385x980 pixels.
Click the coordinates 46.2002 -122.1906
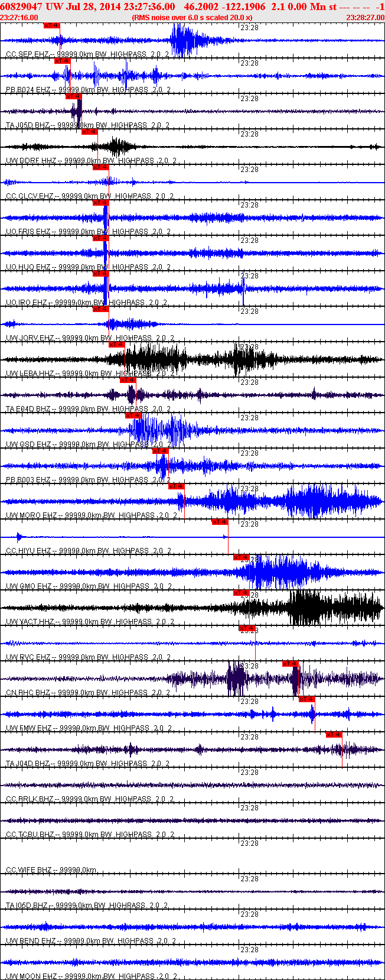point(224,6)
